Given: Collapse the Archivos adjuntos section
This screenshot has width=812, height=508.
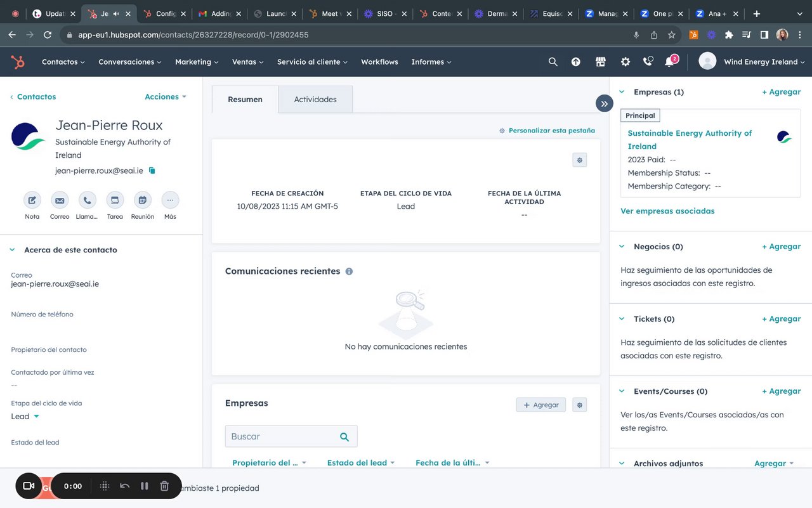Looking at the screenshot, I should pyautogui.click(x=622, y=464).
